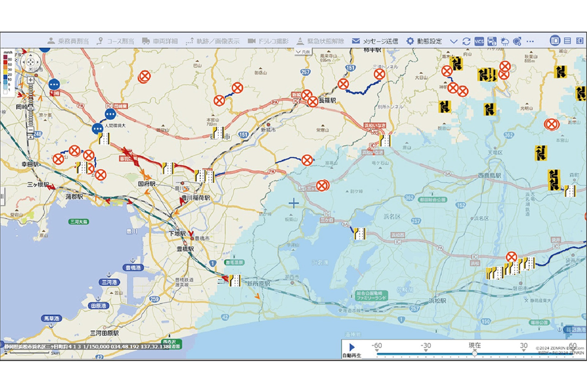
Task: Click the closure marker near 巴山
Action: [x=145, y=76]
